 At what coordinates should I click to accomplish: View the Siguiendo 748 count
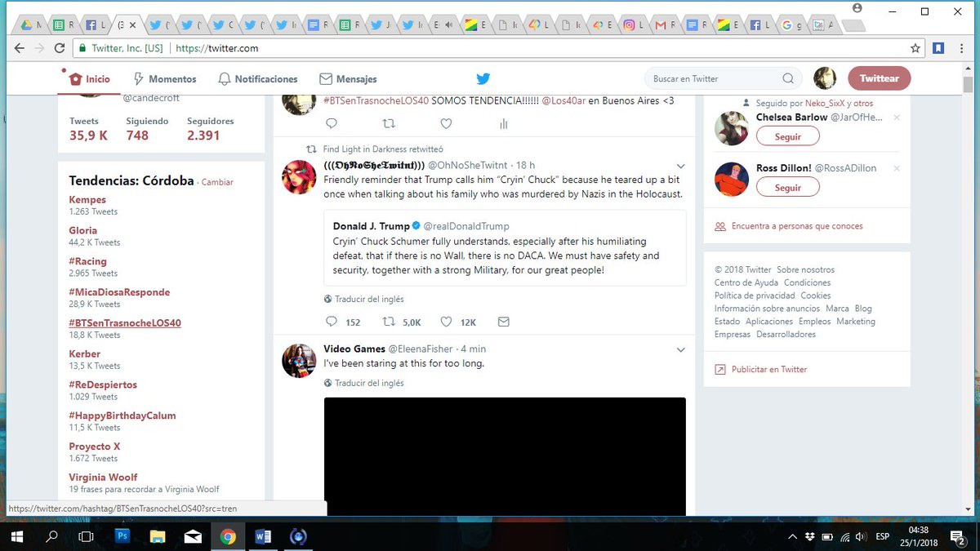pyautogui.click(x=147, y=129)
